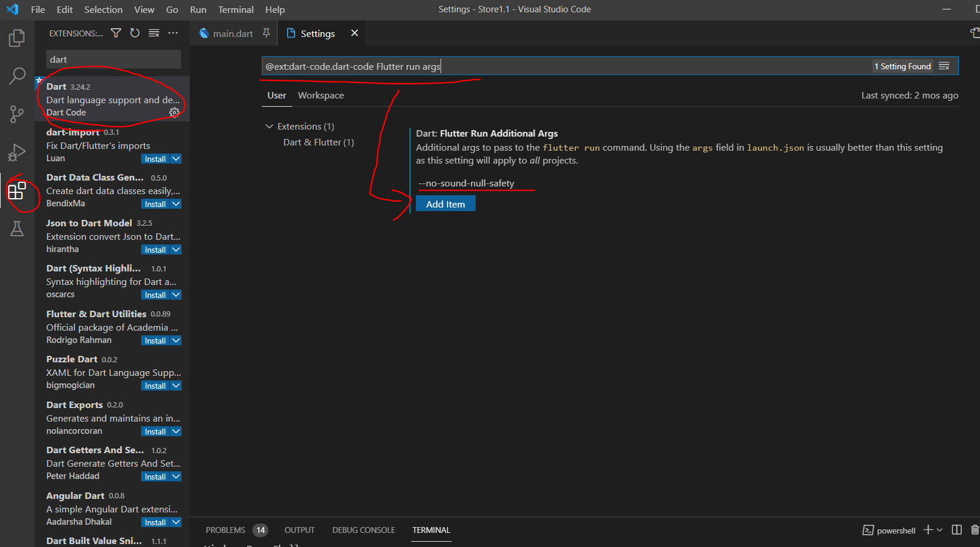The image size is (980, 547).
Task: Open the Source Control view
Action: [x=17, y=114]
